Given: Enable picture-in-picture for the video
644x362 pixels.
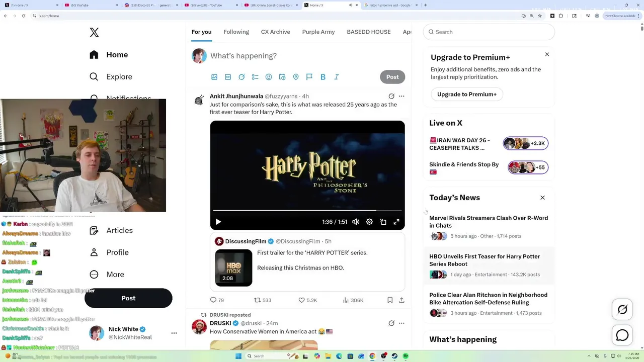Looking at the screenshot, I should pyautogui.click(x=383, y=222).
